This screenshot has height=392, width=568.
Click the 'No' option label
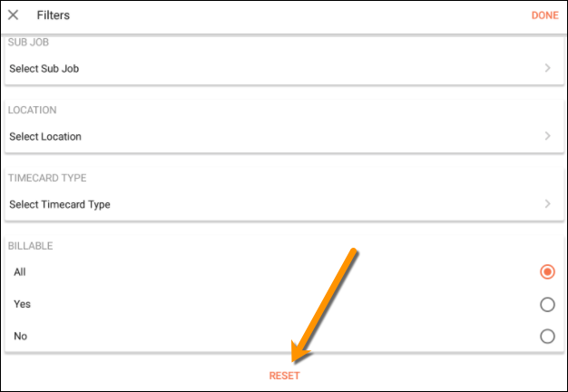click(x=20, y=336)
